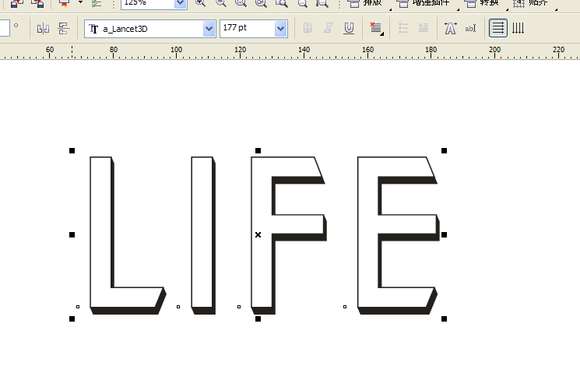Click the mirror vertically icon
The height and width of the screenshot is (373, 580).
click(64, 28)
